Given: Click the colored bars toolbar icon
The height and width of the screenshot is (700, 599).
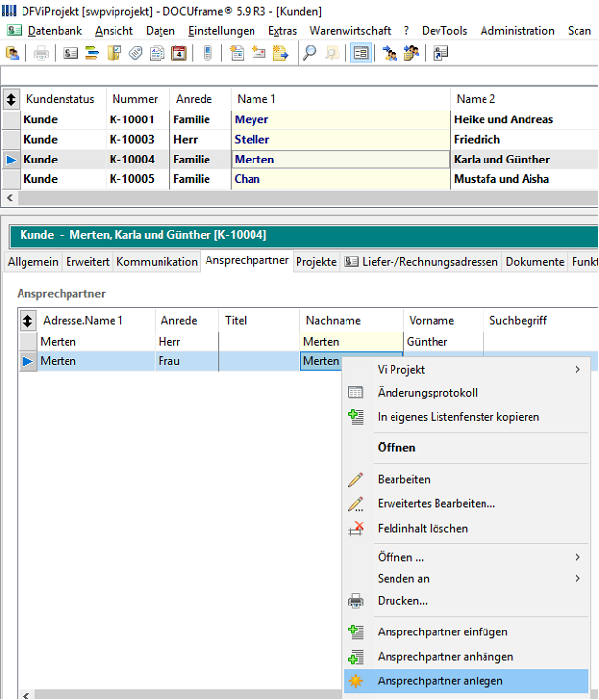Looking at the screenshot, I should [x=92, y=53].
